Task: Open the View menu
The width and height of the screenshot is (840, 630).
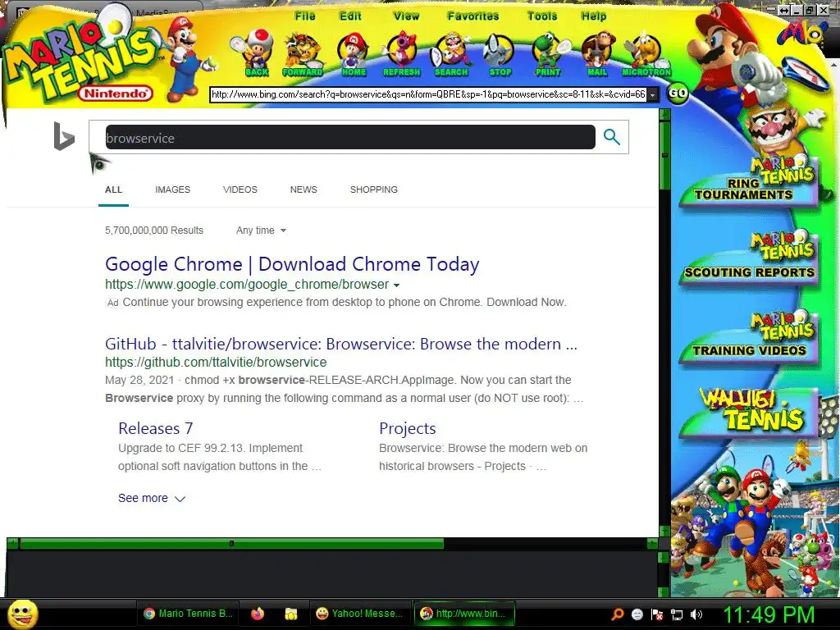Action: coord(406,16)
